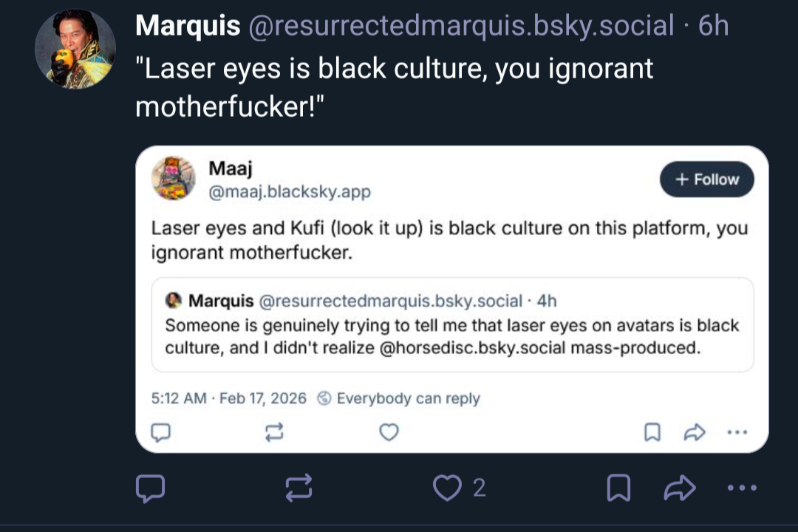798x532 pixels.
Task: Reply to Marquis's outer post
Action: click(x=151, y=488)
